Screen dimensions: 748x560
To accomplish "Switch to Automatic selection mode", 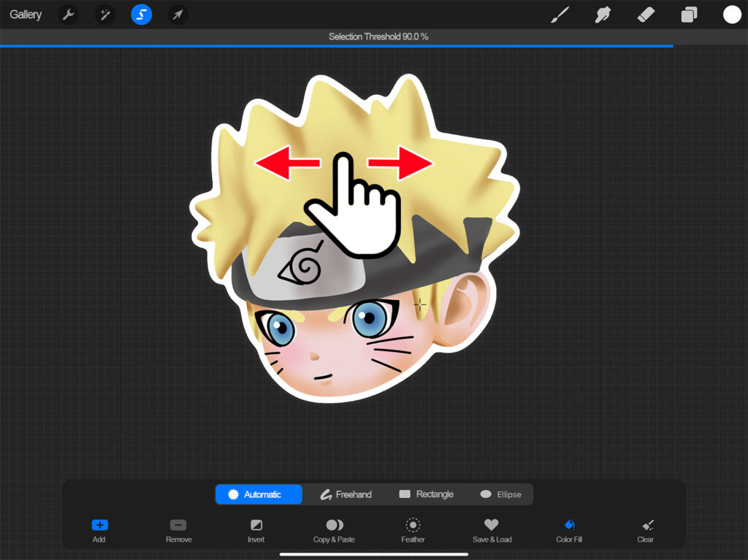I will [259, 494].
